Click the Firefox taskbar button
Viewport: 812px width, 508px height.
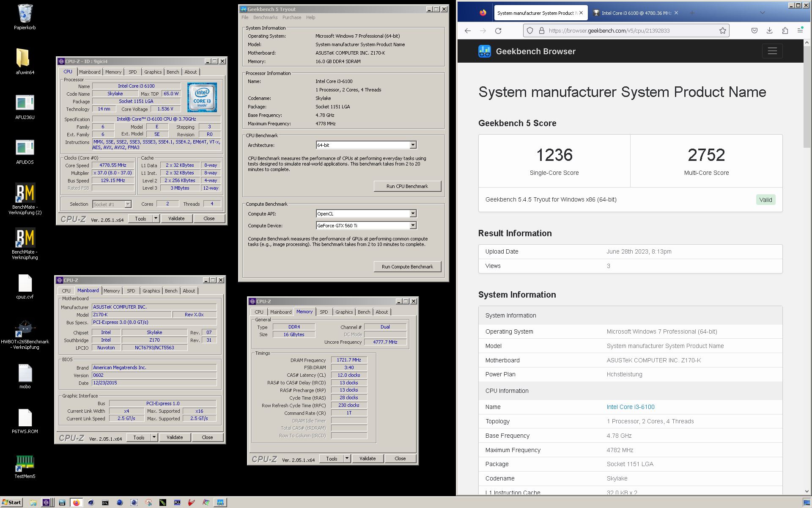[76, 502]
